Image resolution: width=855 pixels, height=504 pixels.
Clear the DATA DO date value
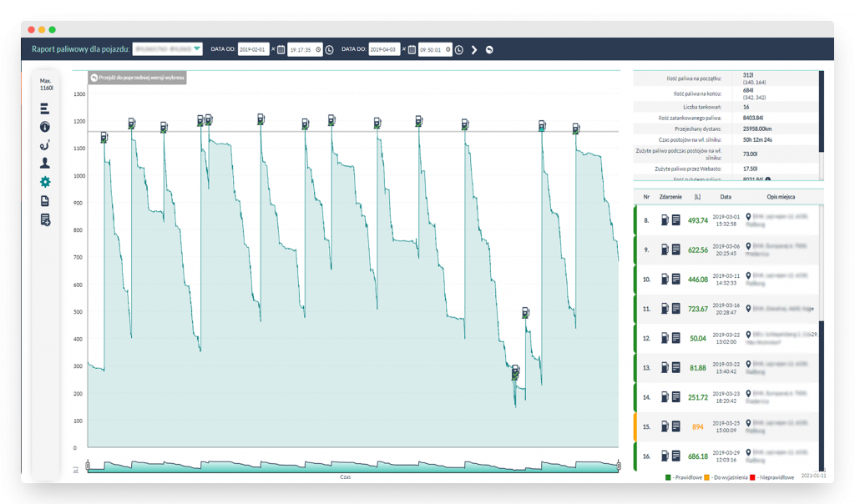(404, 49)
